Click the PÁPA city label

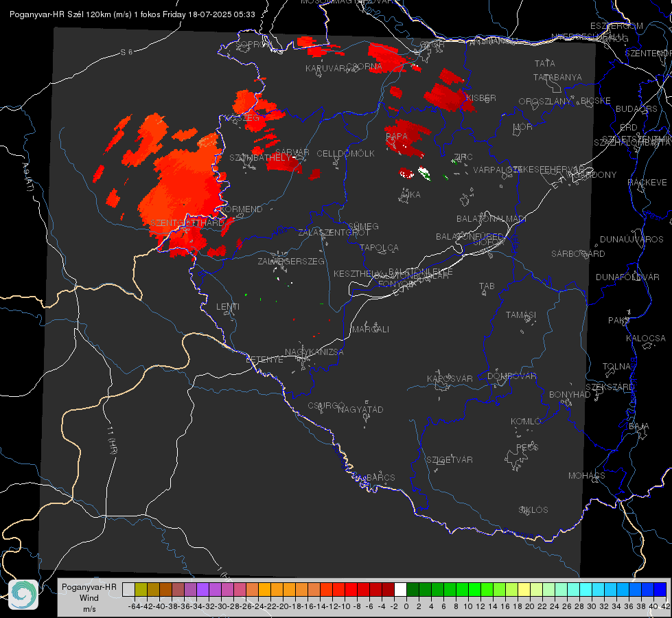tap(397, 137)
